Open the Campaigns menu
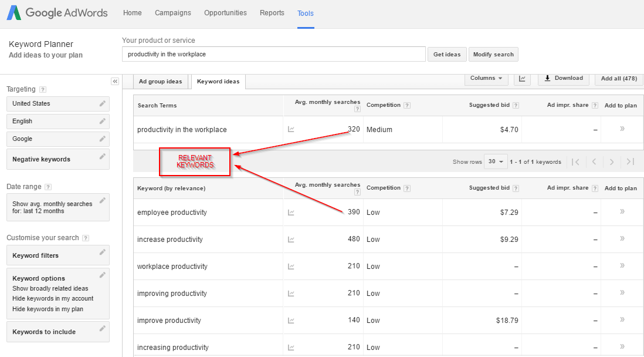The height and width of the screenshot is (357, 644). click(173, 13)
